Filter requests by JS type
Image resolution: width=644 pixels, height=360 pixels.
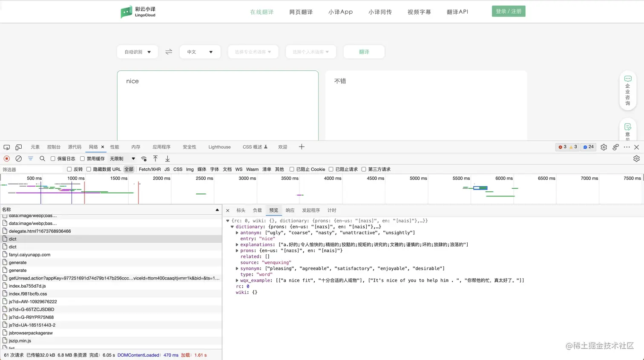(x=167, y=169)
